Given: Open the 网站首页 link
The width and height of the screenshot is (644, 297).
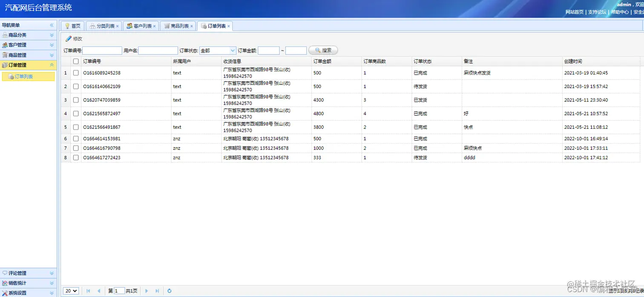Looking at the screenshot, I should (x=575, y=12).
